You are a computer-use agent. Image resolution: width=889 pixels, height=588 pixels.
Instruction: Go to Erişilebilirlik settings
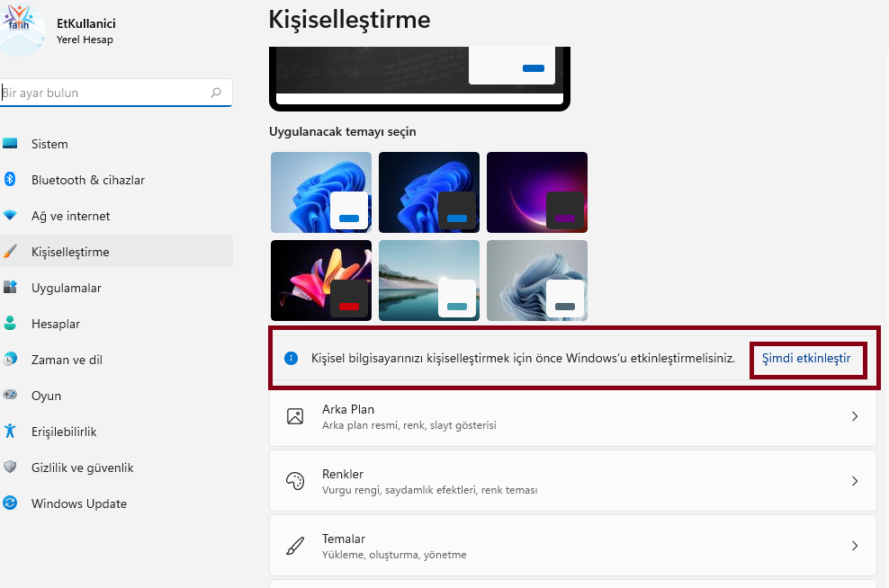click(x=116, y=431)
